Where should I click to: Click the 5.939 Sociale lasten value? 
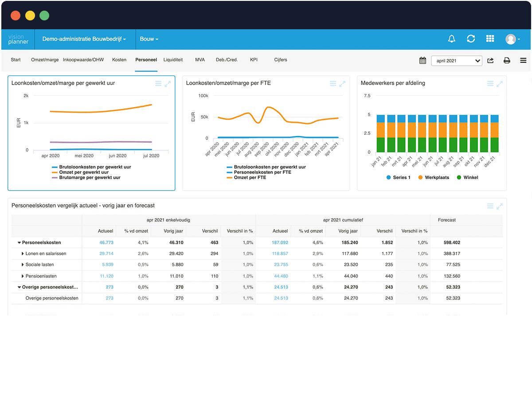108,265
